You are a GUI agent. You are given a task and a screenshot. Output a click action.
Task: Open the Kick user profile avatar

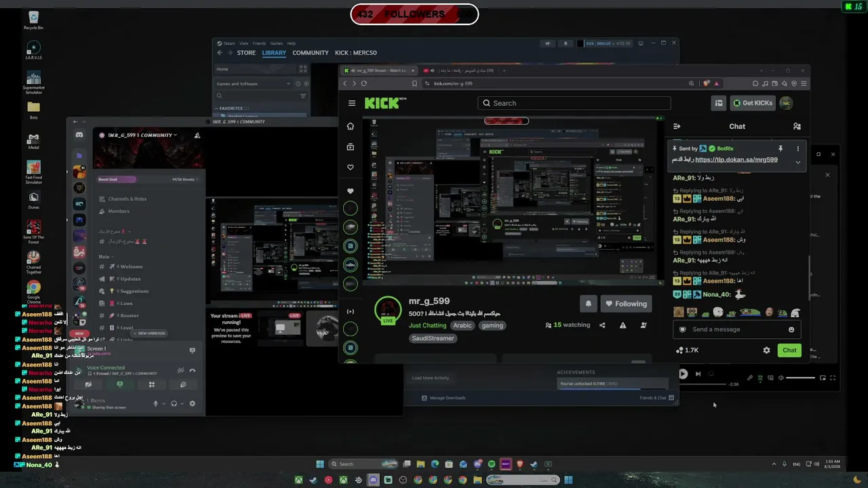coord(786,103)
